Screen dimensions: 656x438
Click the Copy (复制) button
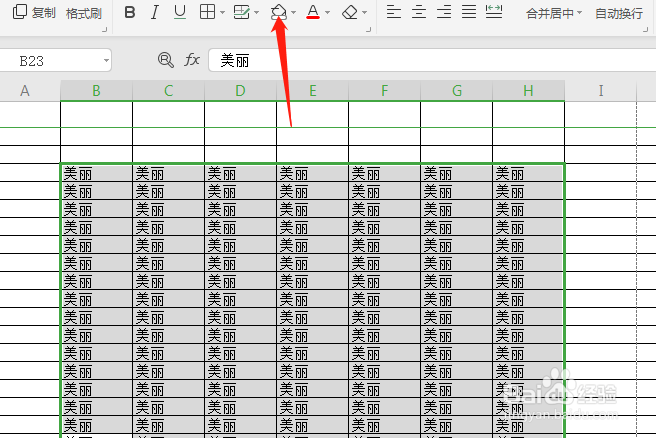[x=34, y=13]
